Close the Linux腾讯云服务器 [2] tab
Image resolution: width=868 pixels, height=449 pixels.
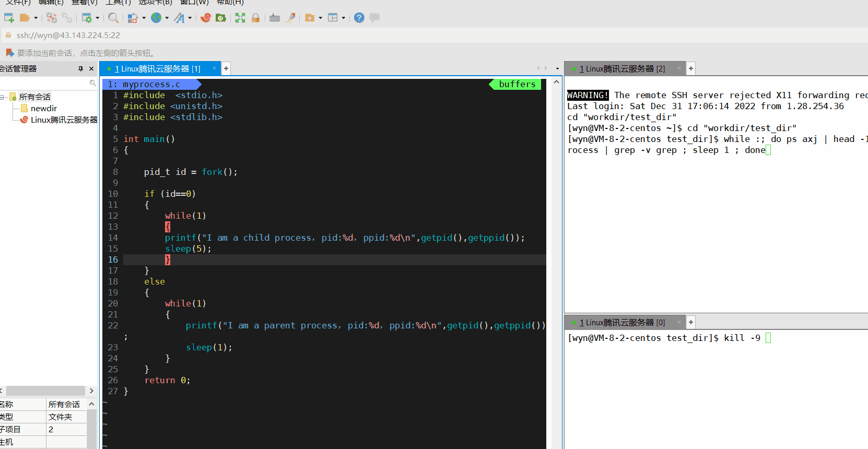point(679,68)
